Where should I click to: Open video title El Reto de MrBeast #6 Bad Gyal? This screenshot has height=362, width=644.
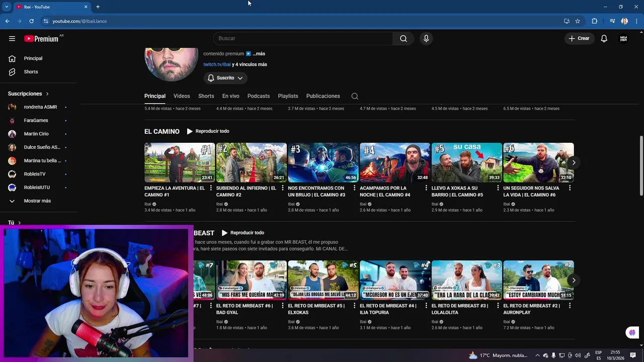click(245, 309)
